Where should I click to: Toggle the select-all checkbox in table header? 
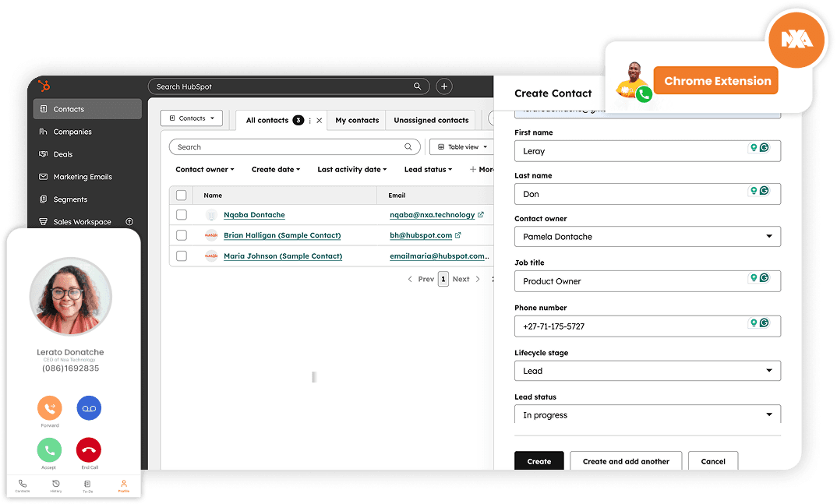182,196
